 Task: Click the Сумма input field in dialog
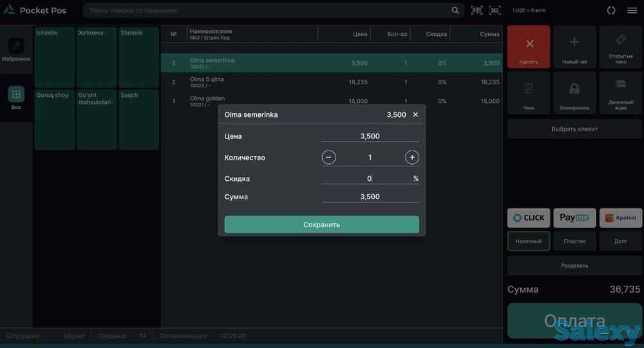(370, 197)
